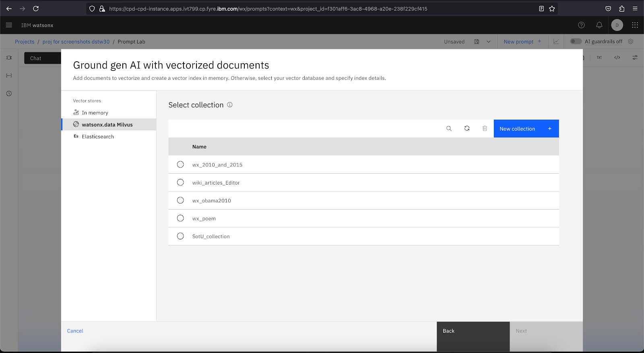This screenshot has width=644, height=353.
Task: Choose the Elasticsearch vector store
Action: [109, 137]
